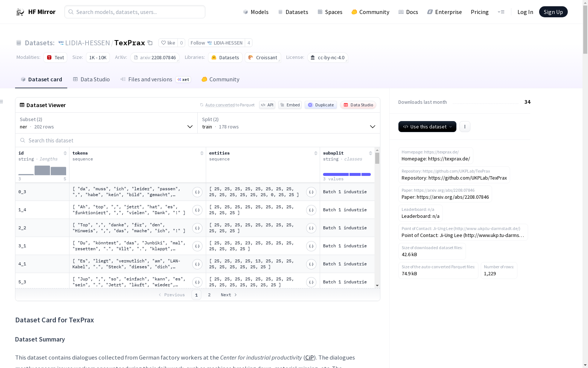
Task: Expand entities cell for row 5_3
Action: click(311, 282)
